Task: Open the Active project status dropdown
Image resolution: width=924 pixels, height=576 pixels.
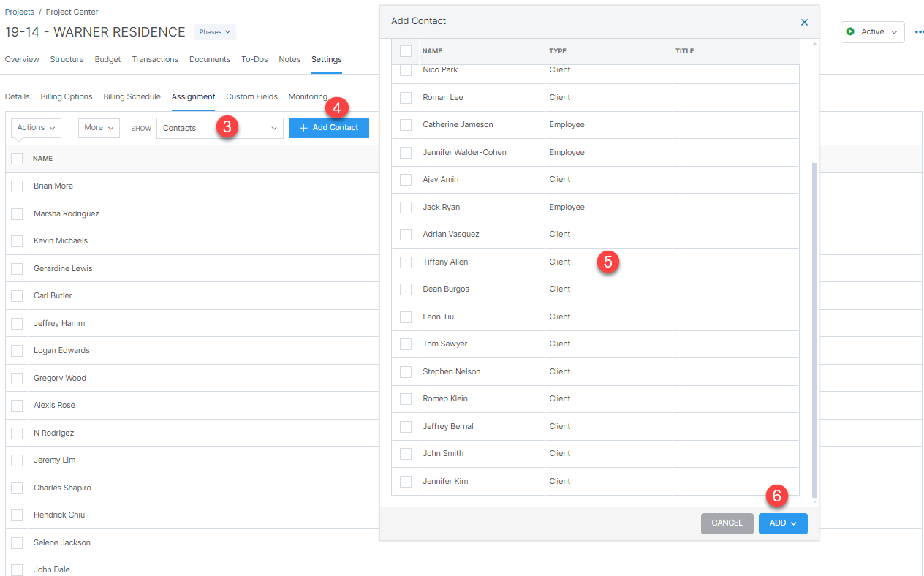Action: click(872, 31)
